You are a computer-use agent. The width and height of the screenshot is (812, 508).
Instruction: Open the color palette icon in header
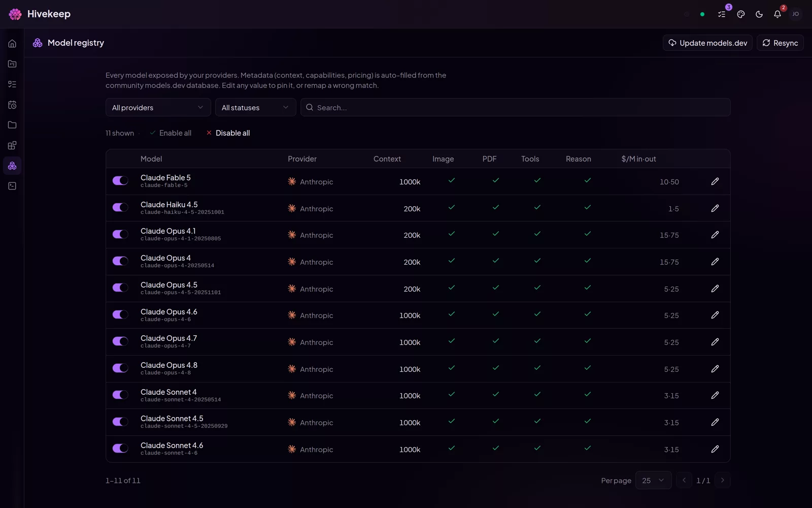pyautogui.click(x=740, y=14)
